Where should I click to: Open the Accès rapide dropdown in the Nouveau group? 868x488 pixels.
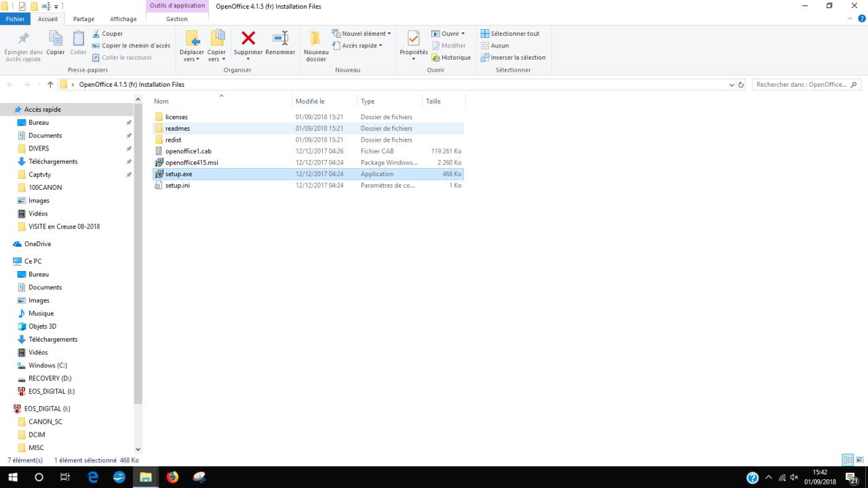point(357,45)
